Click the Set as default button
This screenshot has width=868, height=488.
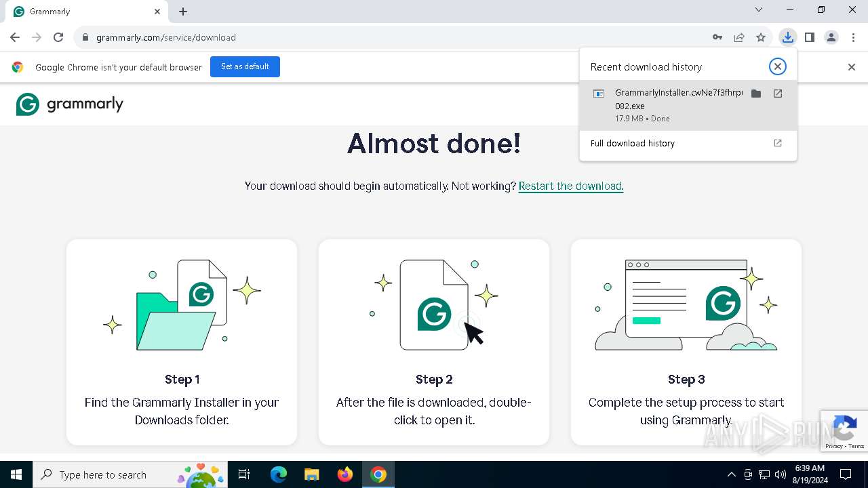tap(245, 66)
